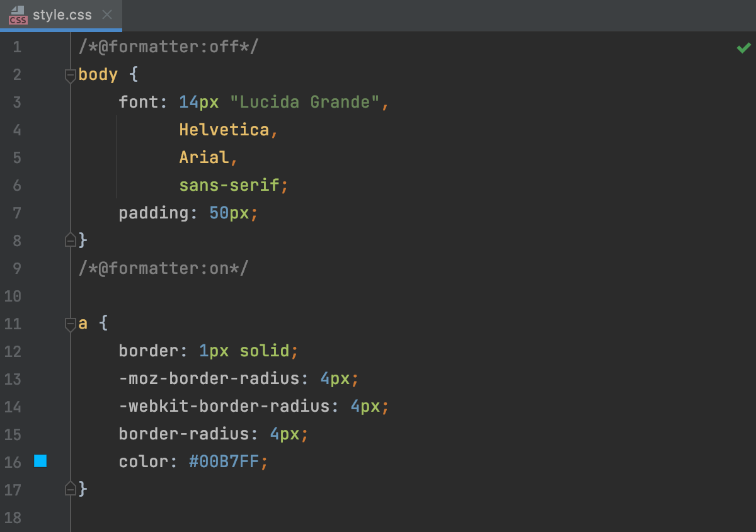This screenshot has height=532, width=756.
Task: Select the style.css editor tab
Action: coord(63,14)
